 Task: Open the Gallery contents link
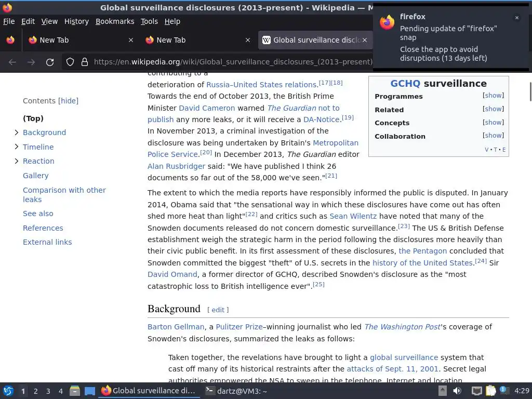(36, 176)
